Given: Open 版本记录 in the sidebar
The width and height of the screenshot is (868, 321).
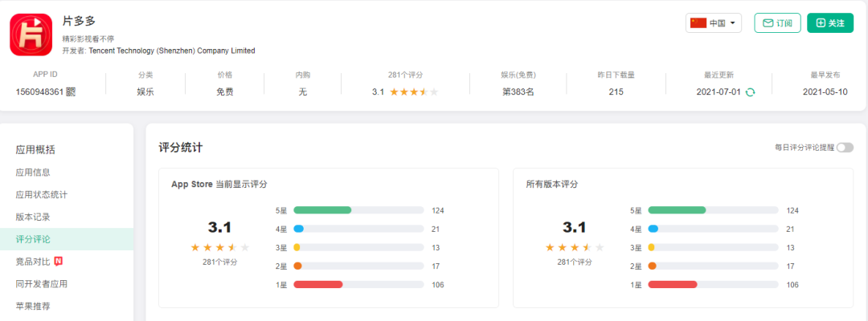Looking at the screenshot, I should 33,217.
